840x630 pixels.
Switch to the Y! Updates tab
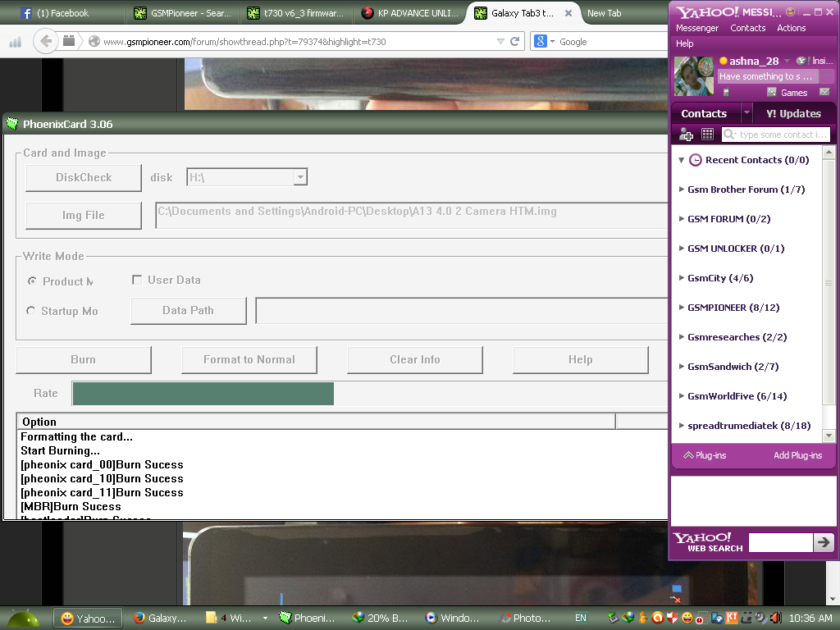coord(792,113)
